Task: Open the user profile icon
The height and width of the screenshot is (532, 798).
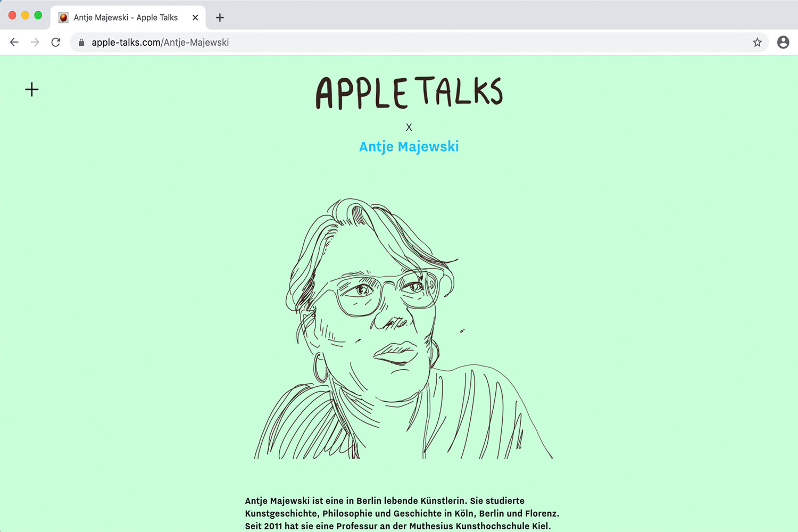Action: pyautogui.click(x=783, y=42)
